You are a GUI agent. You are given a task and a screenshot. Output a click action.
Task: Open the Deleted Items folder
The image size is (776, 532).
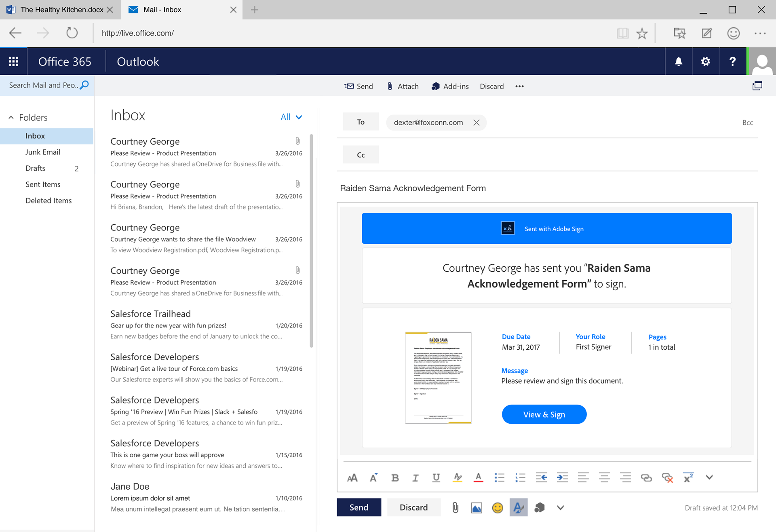coord(48,201)
